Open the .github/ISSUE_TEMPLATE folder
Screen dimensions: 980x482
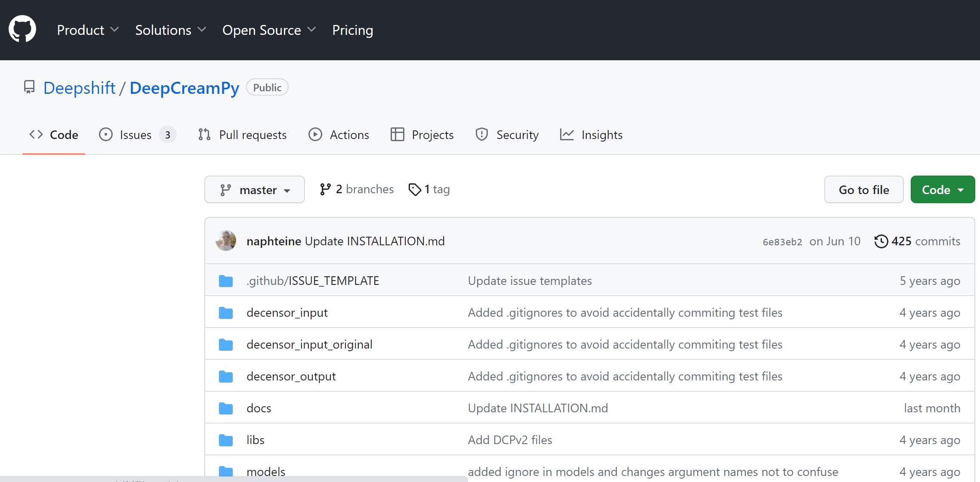pyautogui.click(x=313, y=281)
